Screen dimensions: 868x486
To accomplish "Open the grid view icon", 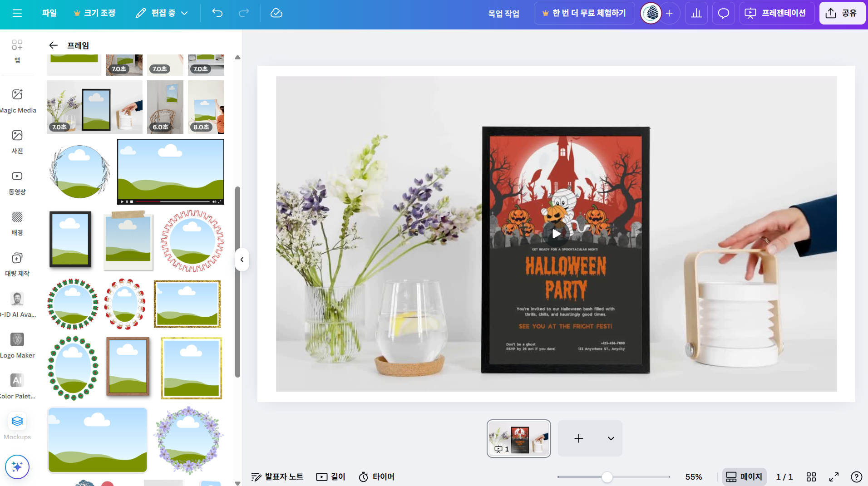I will pyautogui.click(x=811, y=477).
